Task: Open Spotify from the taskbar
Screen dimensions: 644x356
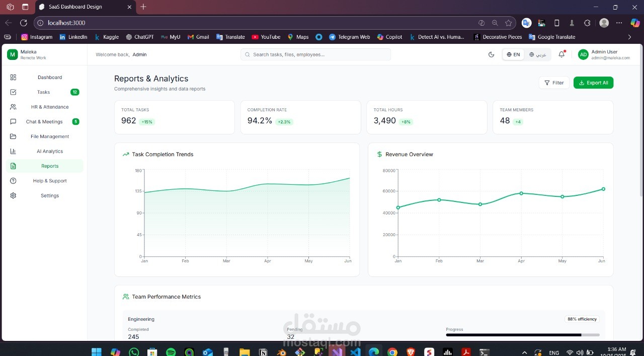Action: point(171,352)
